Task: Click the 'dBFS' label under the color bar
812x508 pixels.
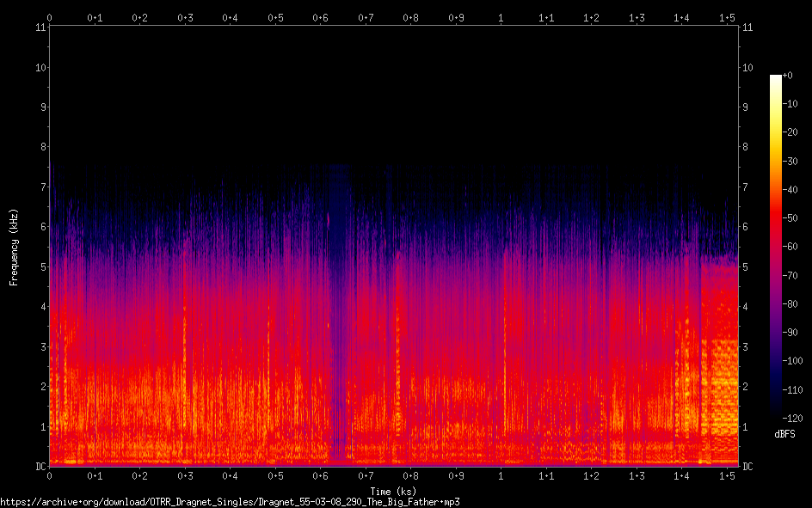Action: pyautogui.click(x=786, y=436)
